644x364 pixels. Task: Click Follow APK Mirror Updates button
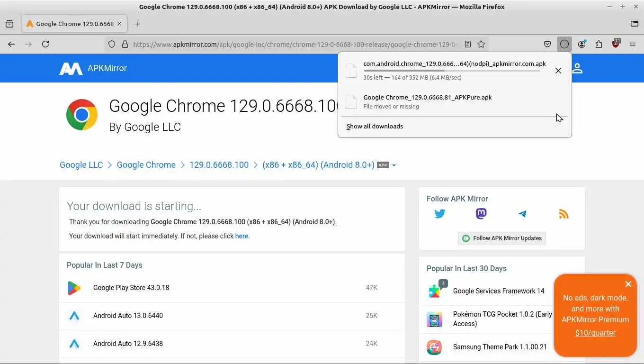coord(502,238)
